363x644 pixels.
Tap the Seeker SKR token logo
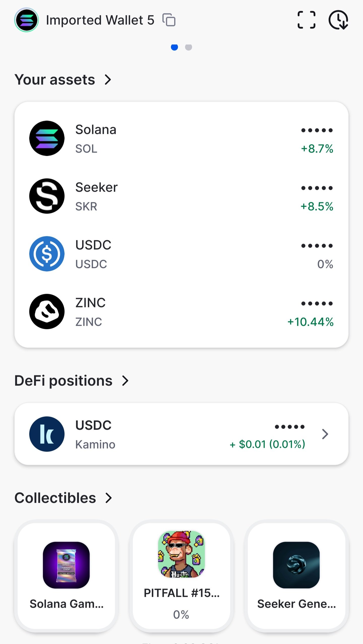point(47,196)
